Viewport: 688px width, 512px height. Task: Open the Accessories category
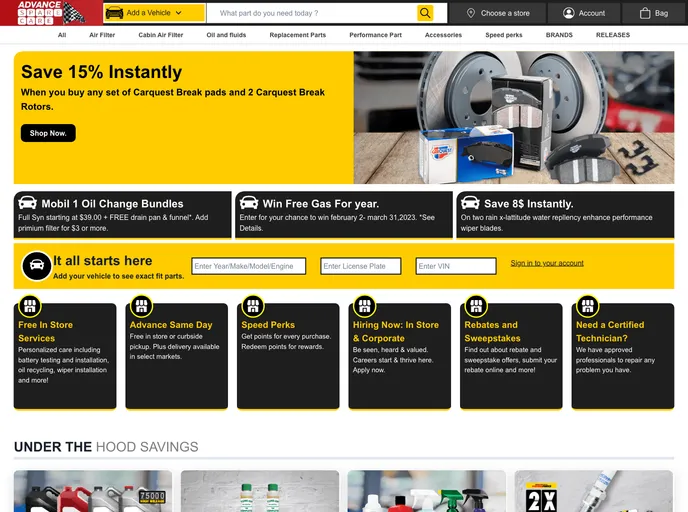point(443,35)
